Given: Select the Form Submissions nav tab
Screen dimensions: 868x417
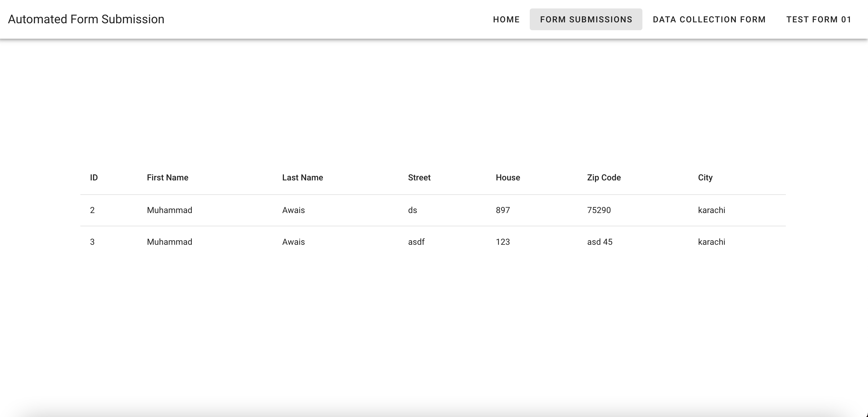Looking at the screenshot, I should click(x=586, y=20).
